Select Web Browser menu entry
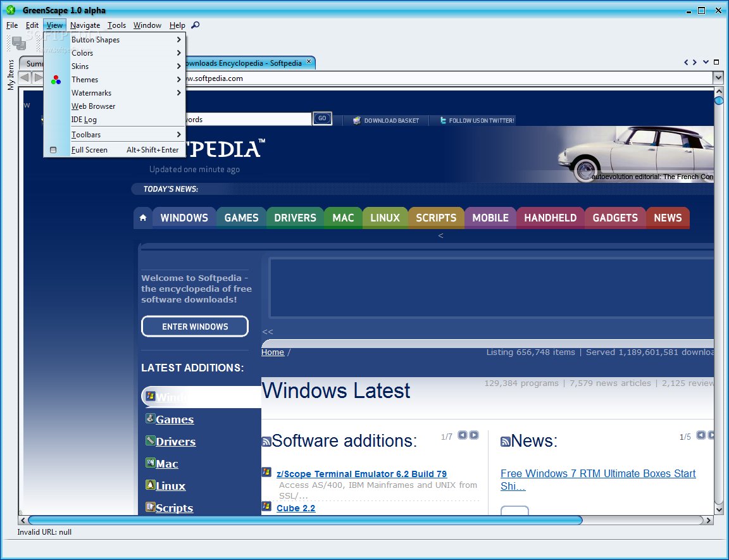The image size is (729, 560). click(x=115, y=106)
